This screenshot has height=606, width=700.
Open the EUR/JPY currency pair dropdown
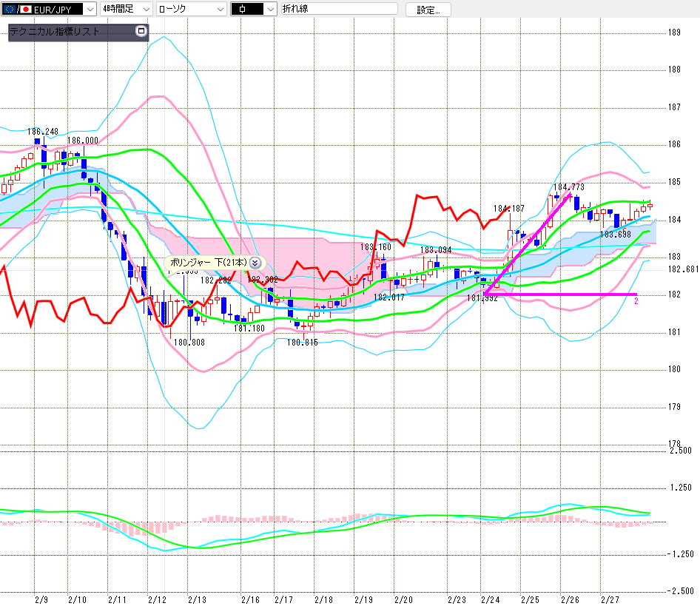coord(90,9)
